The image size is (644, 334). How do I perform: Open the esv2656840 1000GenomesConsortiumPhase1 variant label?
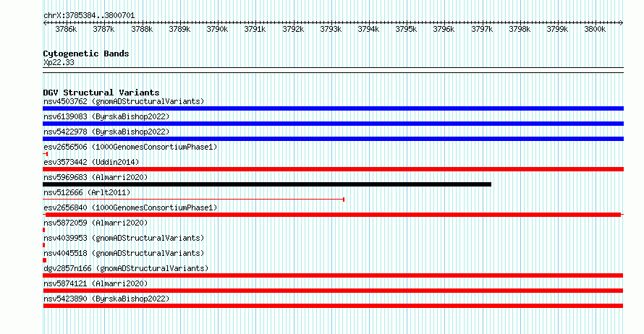(x=130, y=207)
